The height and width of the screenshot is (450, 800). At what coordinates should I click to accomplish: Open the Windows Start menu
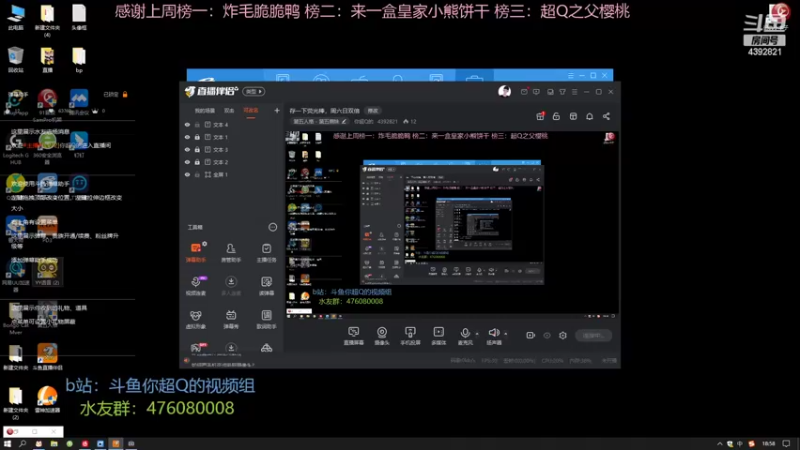coord(7,444)
